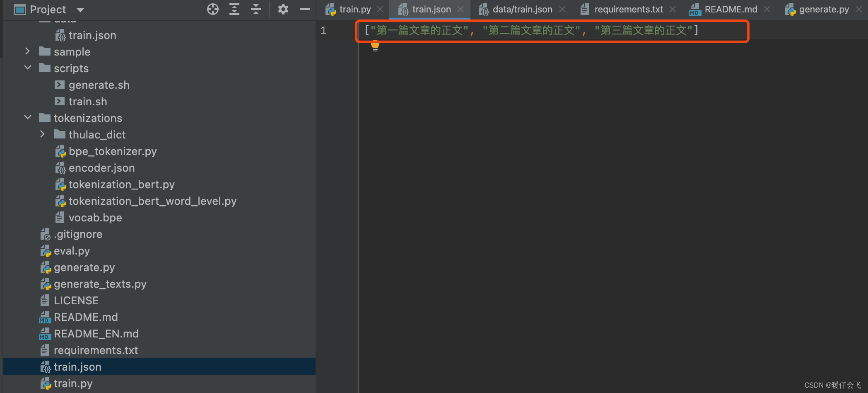Select generate.py in the project tree
The image size is (868, 393).
click(84, 267)
